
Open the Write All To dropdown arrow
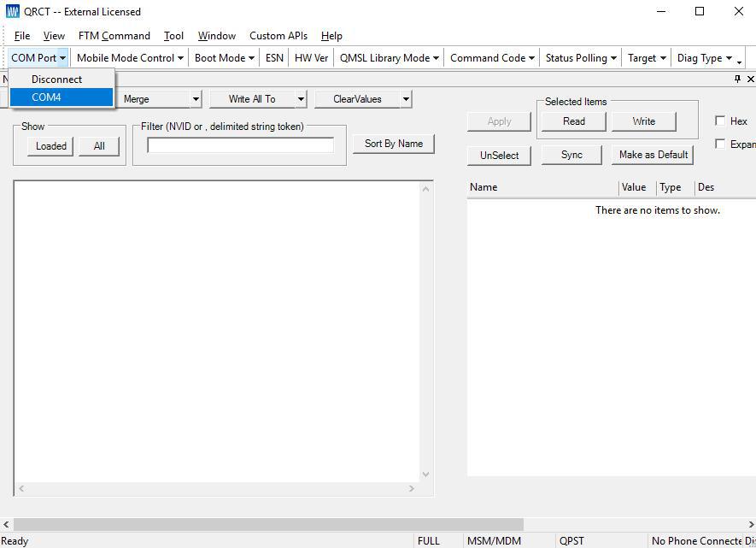tap(301, 99)
